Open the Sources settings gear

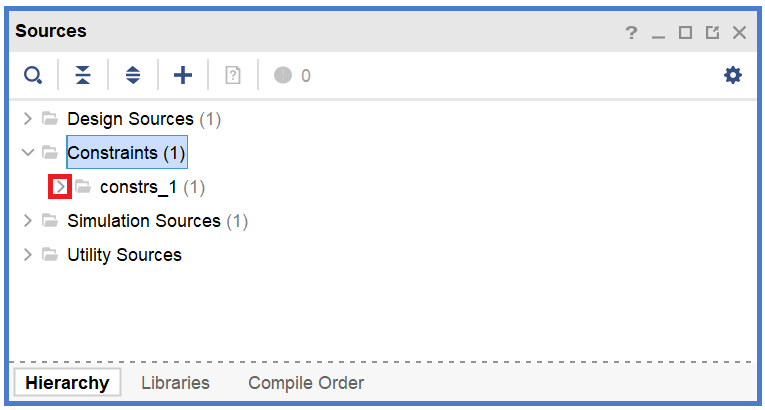click(x=733, y=75)
